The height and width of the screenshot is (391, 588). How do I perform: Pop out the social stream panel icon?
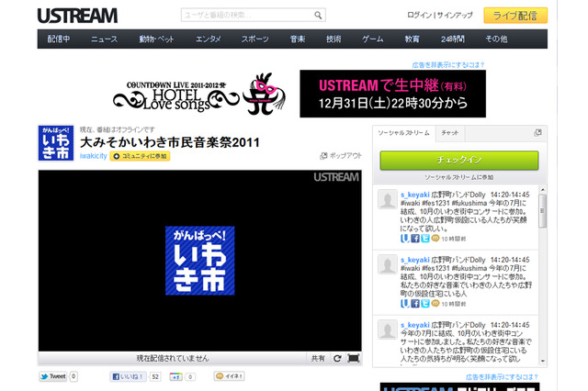pyautogui.click(x=537, y=132)
